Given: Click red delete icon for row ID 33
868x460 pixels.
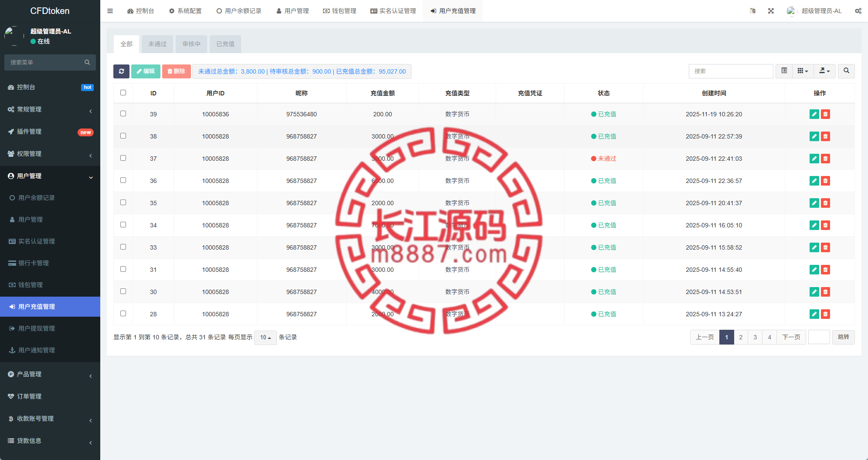Looking at the screenshot, I should [825, 247].
